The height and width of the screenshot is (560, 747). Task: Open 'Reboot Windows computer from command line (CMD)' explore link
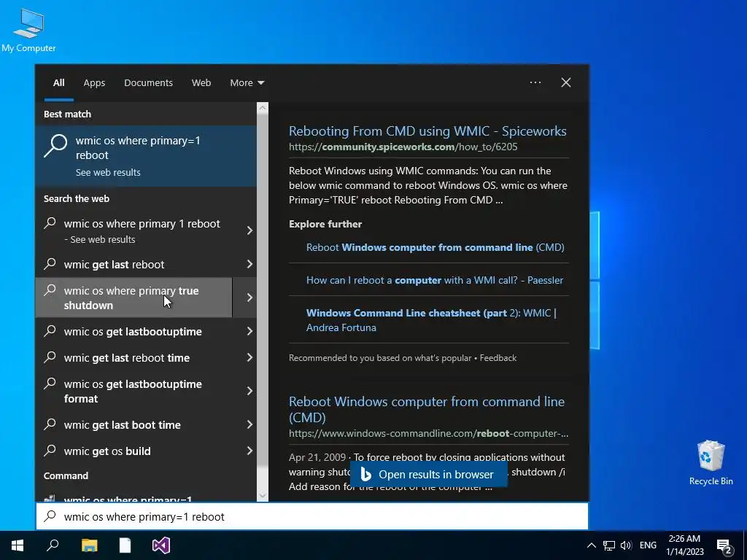[435, 247]
